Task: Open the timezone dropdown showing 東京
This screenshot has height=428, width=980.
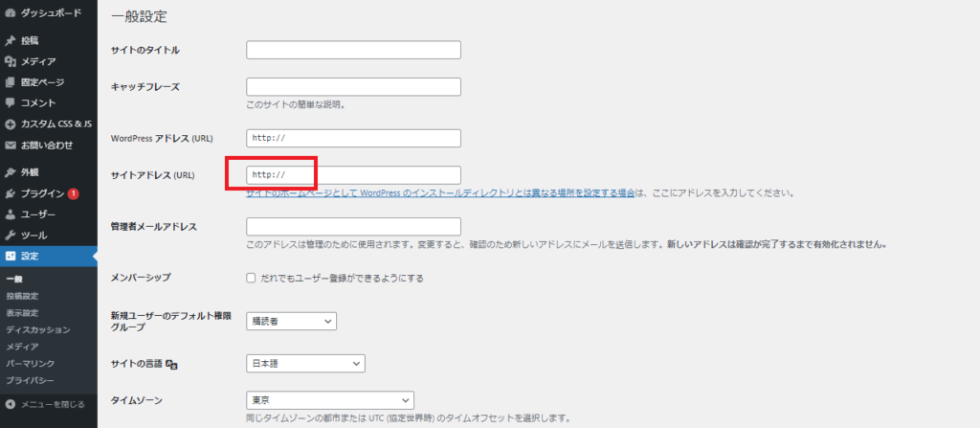Action: click(329, 400)
